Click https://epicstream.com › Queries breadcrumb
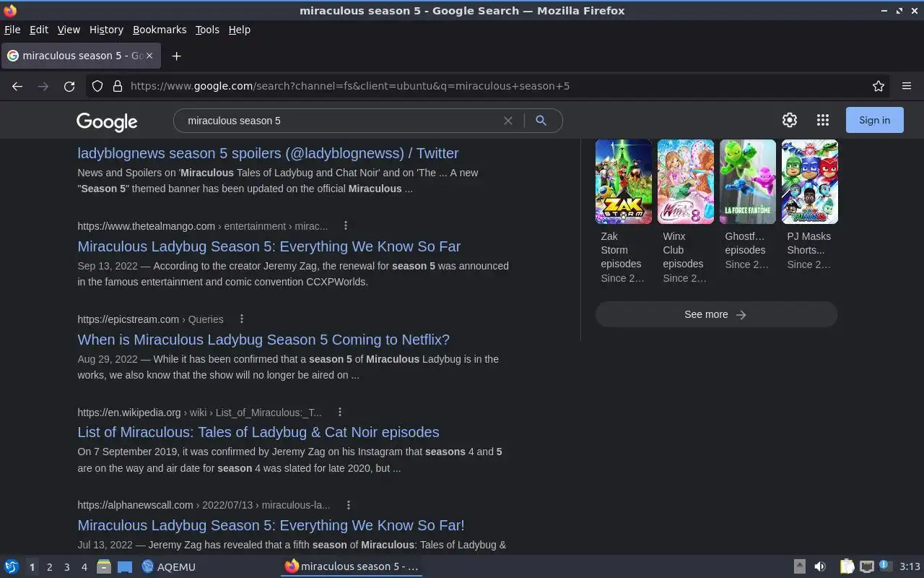The image size is (924, 578). coord(150,319)
